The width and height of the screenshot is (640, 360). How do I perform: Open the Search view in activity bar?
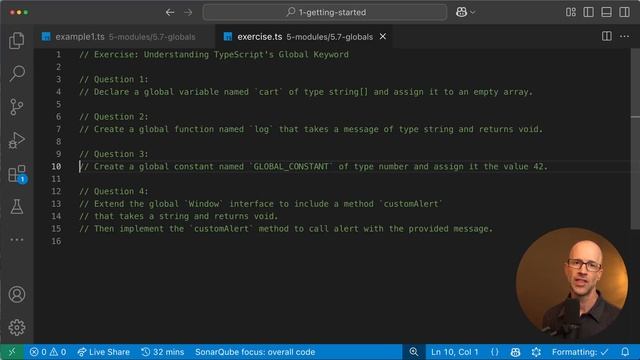pos(17,73)
